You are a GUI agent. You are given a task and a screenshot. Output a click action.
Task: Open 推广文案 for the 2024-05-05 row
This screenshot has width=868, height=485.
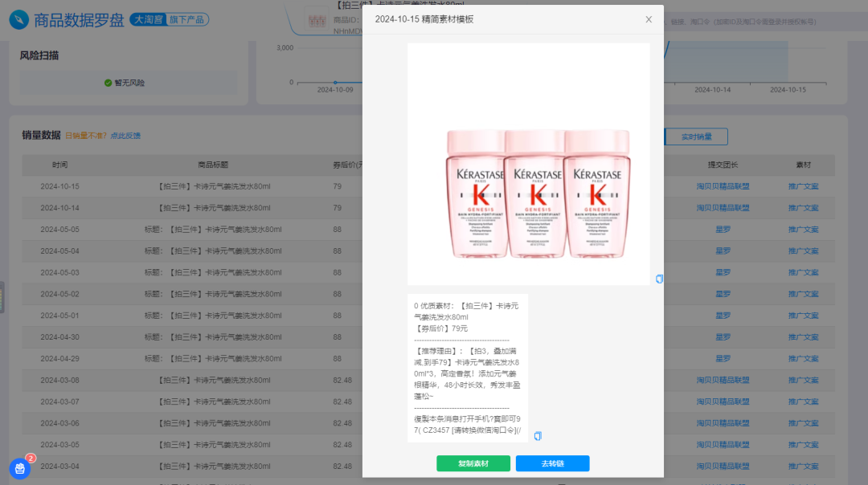tap(803, 230)
